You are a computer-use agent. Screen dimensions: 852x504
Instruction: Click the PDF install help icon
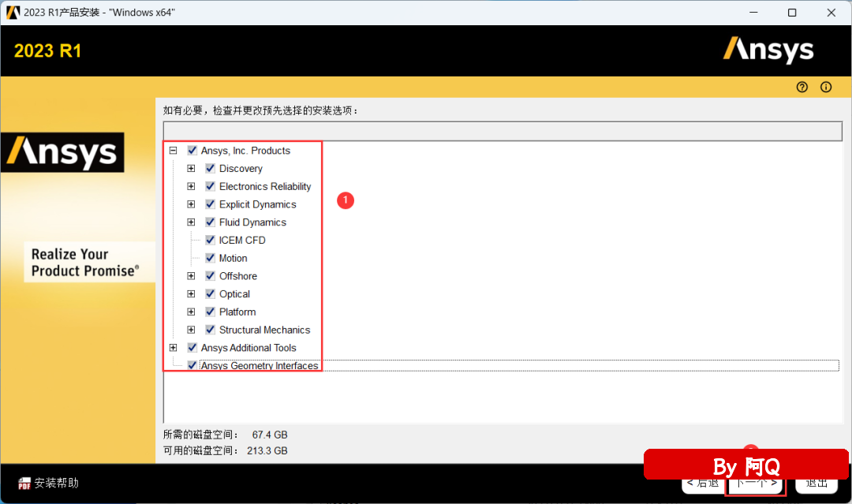pos(24,483)
